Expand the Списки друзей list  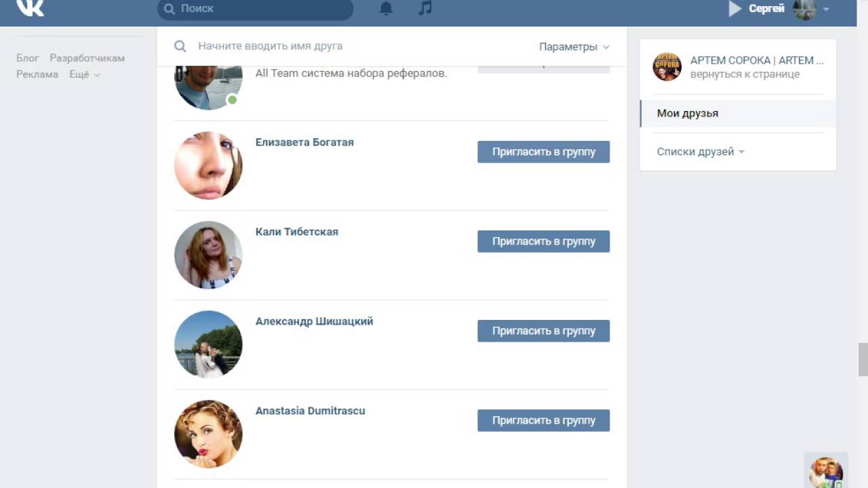pyautogui.click(x=701, y=152)
